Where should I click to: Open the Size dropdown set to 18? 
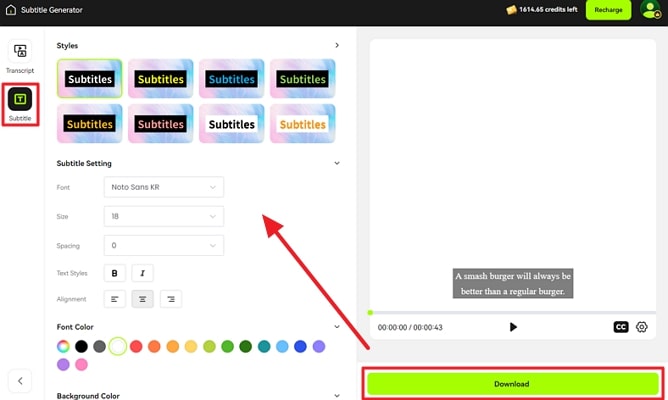[x=163, y=216]
